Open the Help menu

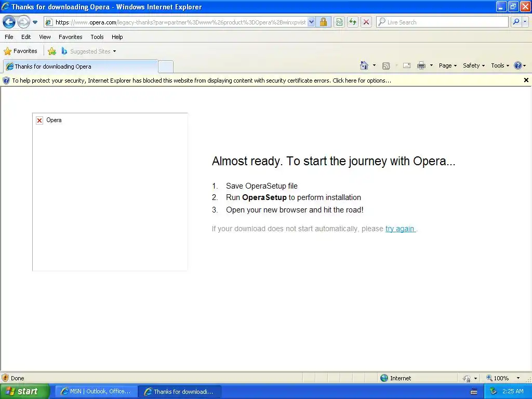pyautogui.click(x=117, y=37)
